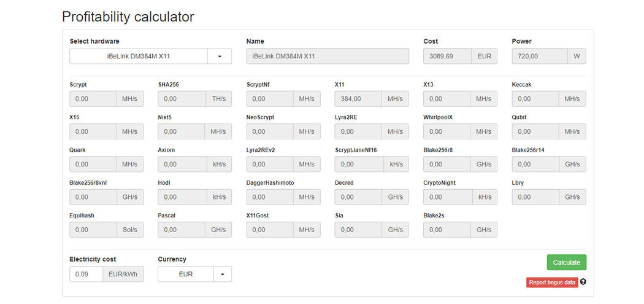Select the Scrypt hashrate field

click(93, 99)
